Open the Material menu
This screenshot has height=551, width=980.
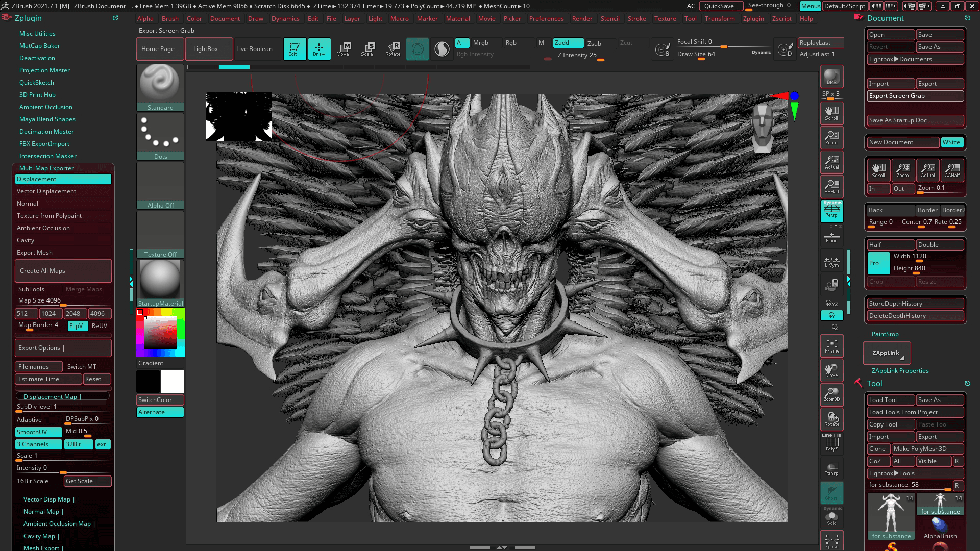(458, 19)
